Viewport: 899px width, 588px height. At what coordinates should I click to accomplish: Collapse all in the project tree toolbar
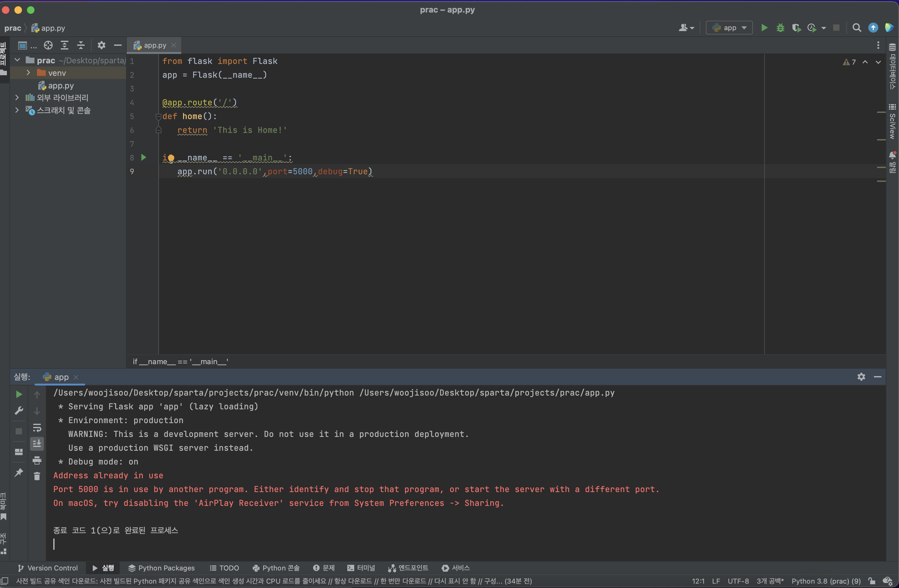(x=81, y=45)
